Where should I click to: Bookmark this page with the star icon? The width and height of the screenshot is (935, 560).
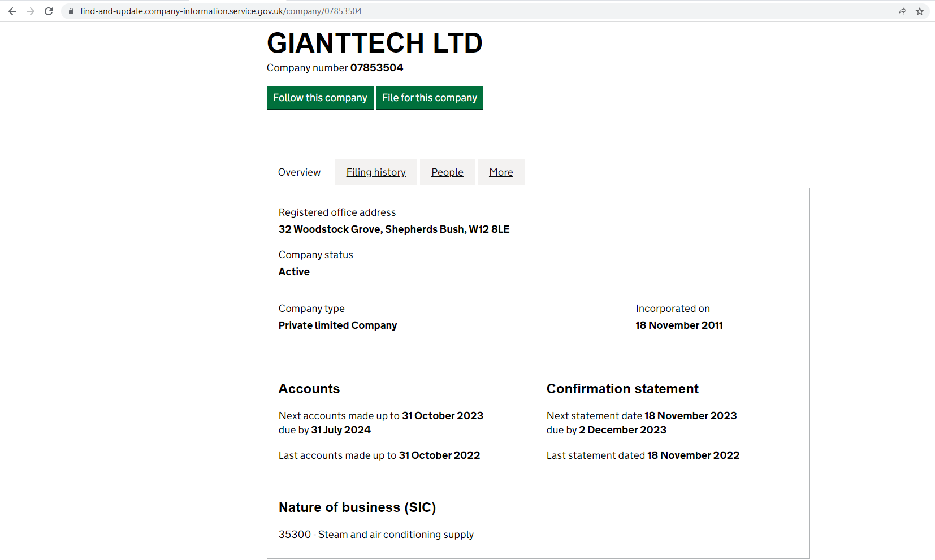pyautogui.click(x=920, y=11)
